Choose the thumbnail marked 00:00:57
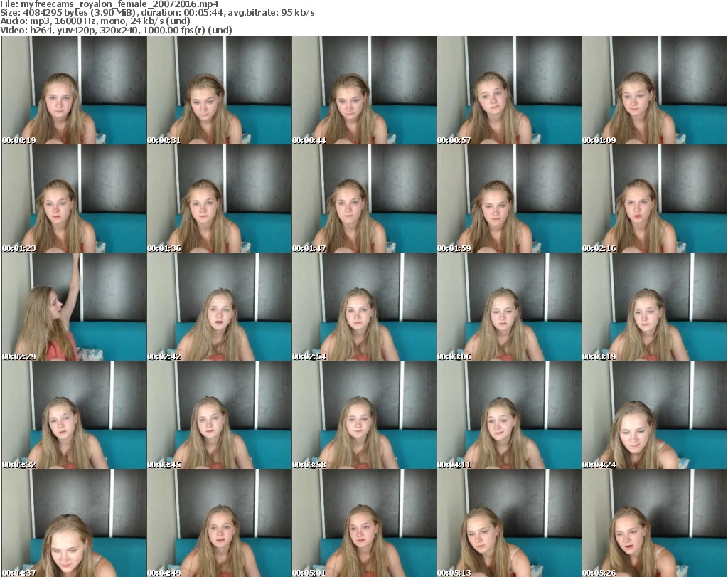This screenshot has height=577, width=728. pyautogui.click(x=509, y=90)
